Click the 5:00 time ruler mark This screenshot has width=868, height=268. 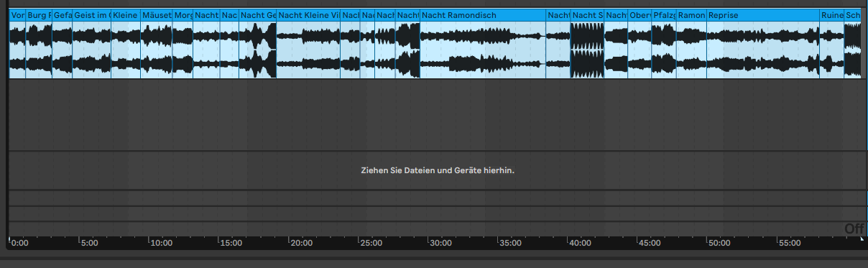click(x=89, y=244)
